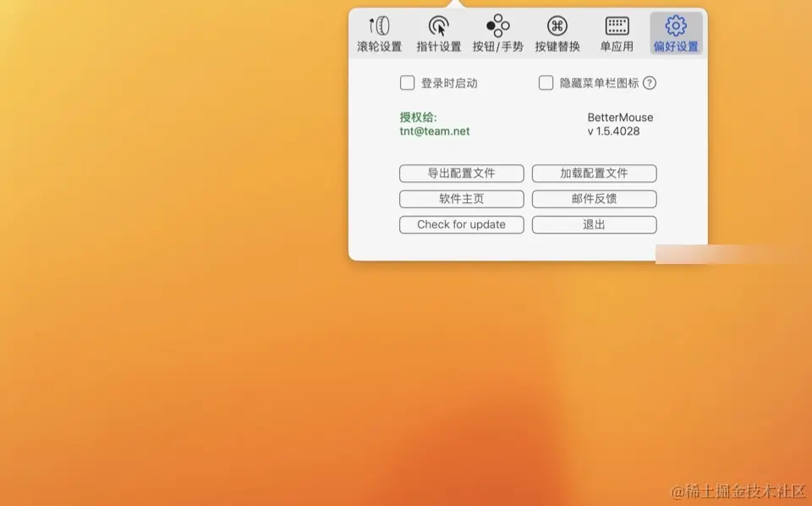Open the 软件主页 homepage button
The height and width of the screenshot is (506, 812).
(462, 199)
